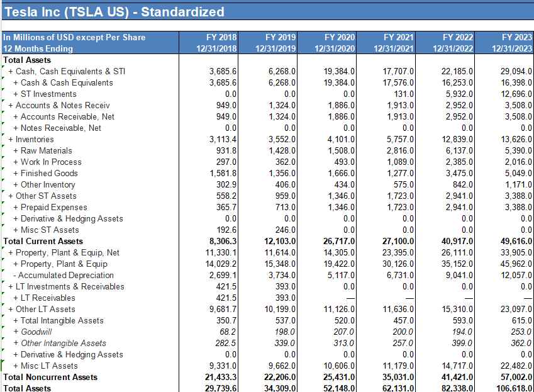Select FY 2021 Misc LT Assets value 11,179.0
The width and height of the screenshot is (534, 392).
[398, 366]
